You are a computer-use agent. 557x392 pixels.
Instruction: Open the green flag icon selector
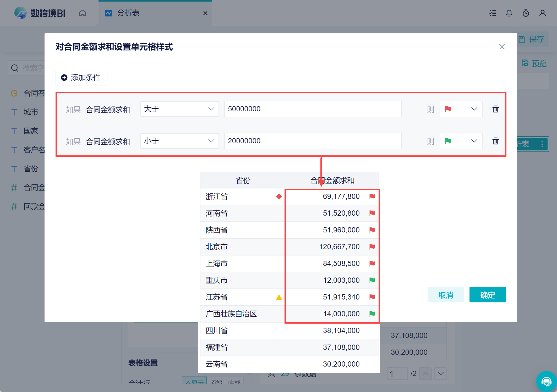[x=461, y=141]
